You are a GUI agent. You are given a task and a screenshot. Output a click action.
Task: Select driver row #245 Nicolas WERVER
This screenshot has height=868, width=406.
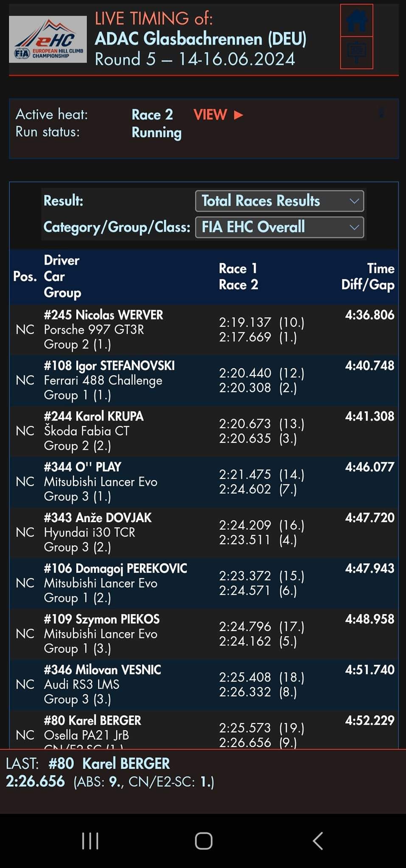[x=204, y=329]
